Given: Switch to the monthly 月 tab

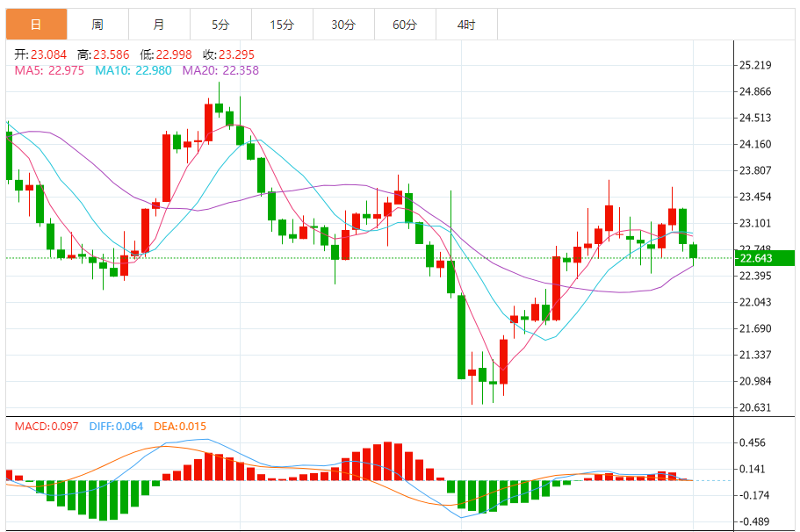Looking at the screenshot, I should click(x=159, y=24).
